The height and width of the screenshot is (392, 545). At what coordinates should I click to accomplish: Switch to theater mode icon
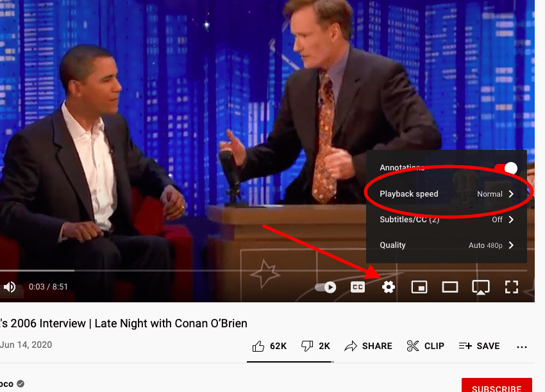449,287
